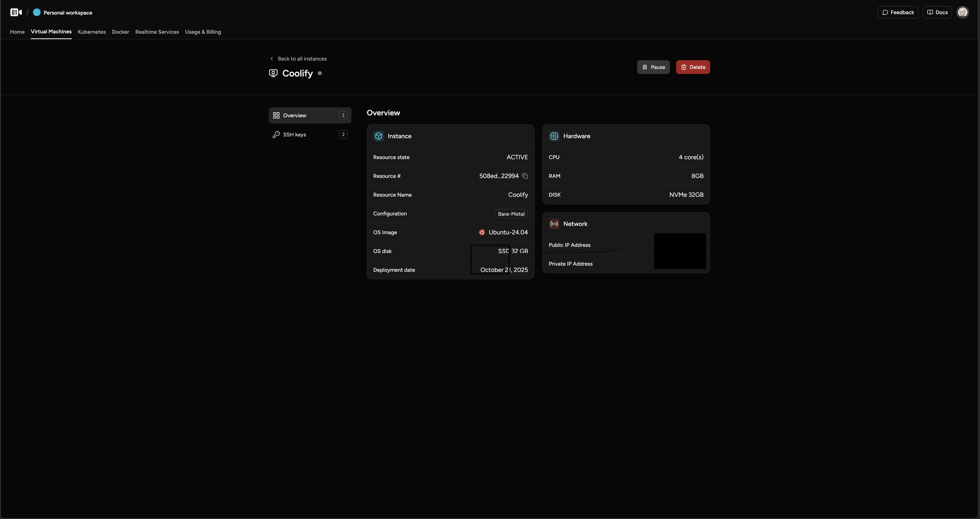This screenshot has width=980, height=519.
Task: Go to the Home tab
Action: pos(17,32)
